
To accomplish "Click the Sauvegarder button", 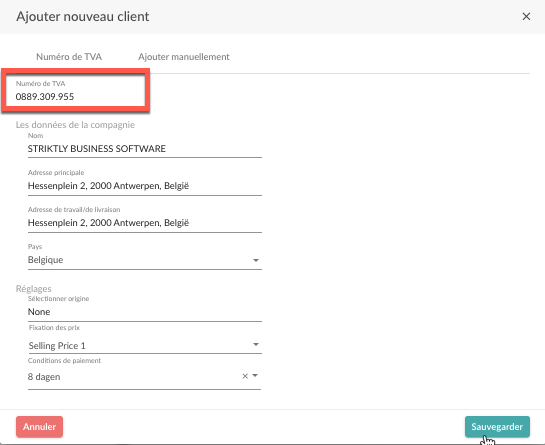I will tap(497, 427).
